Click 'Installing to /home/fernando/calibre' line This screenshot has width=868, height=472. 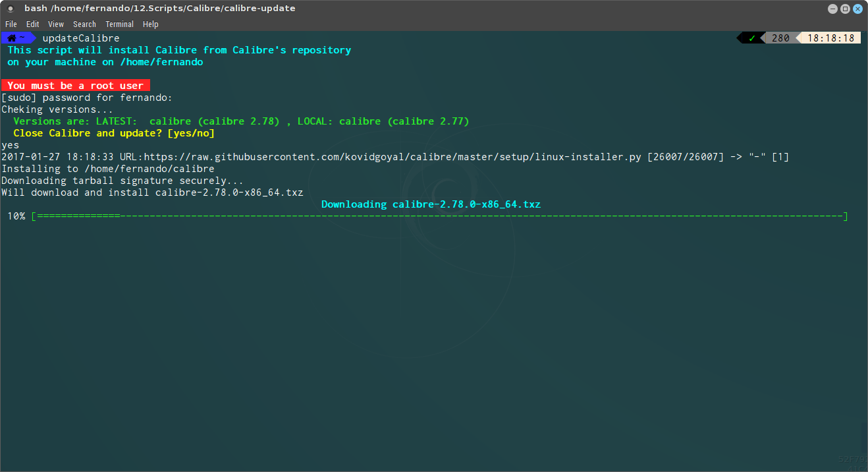(108, 169)
